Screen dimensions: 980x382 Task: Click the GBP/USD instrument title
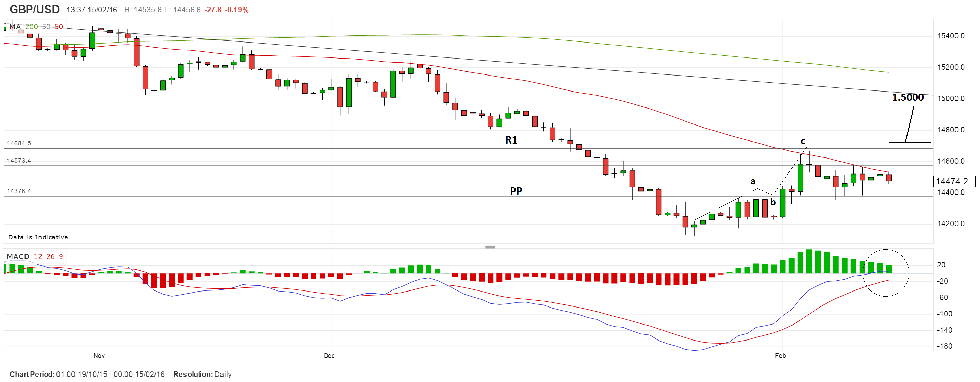pos(34,10)
